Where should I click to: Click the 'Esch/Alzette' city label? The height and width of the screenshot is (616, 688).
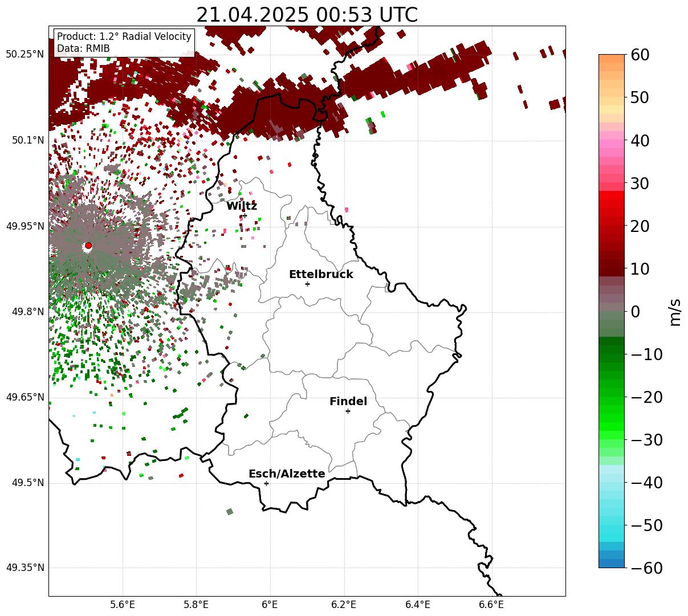(x=287, y=474)
